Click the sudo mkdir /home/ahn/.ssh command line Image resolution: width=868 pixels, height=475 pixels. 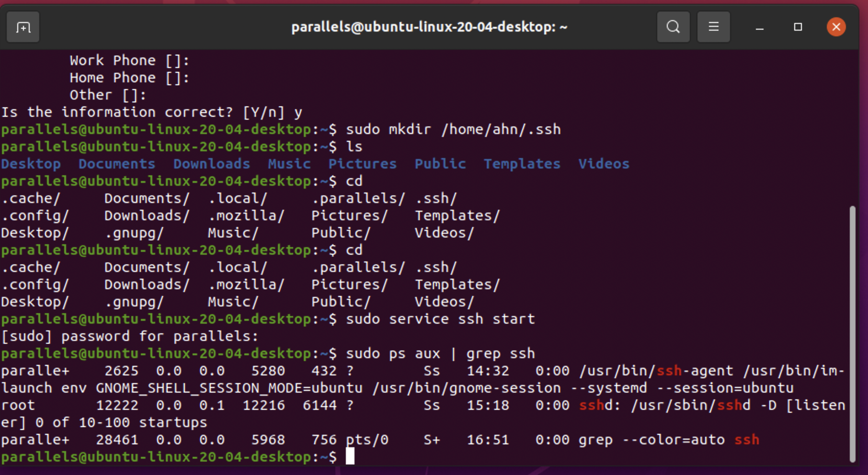pyautogui.click(x=453, y=129)
